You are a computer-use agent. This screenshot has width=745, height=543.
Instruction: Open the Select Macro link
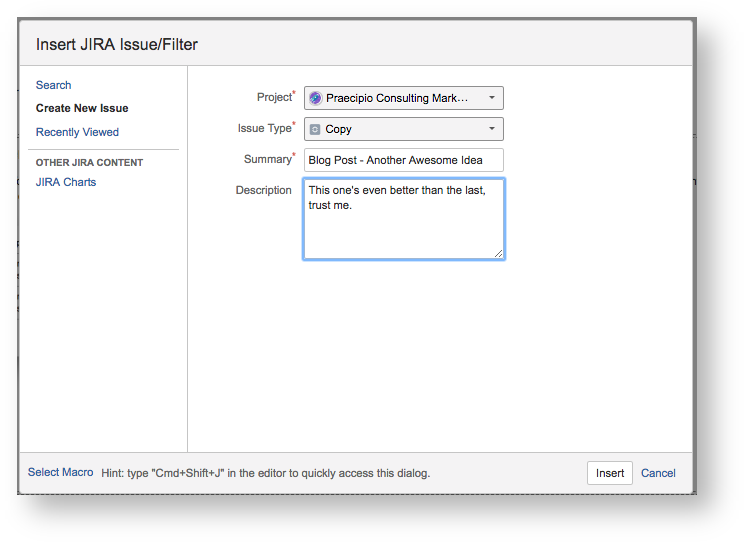[x=60, y=472]
